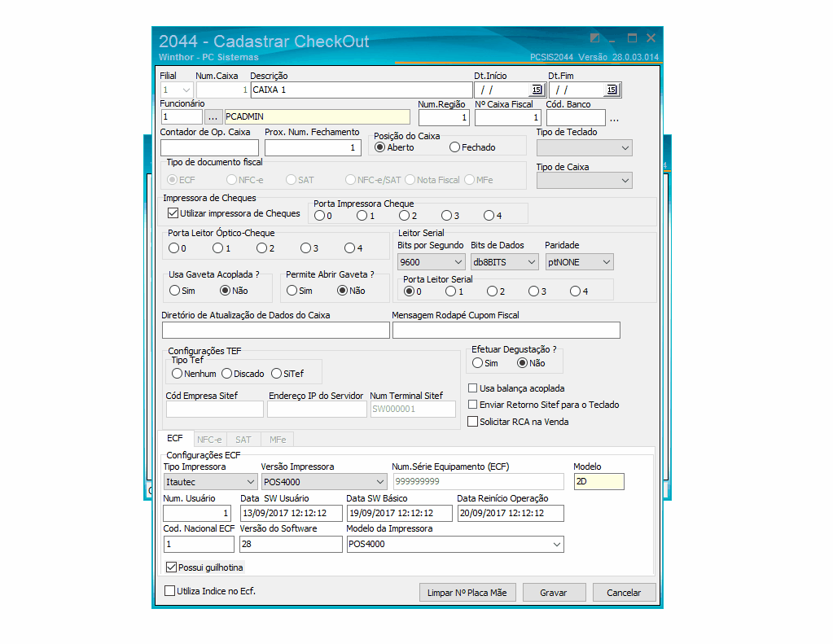Viewport: 833px width, 644px height.
Task: Click the Data Reinício Operação field
Action: (x=511, y=513)
